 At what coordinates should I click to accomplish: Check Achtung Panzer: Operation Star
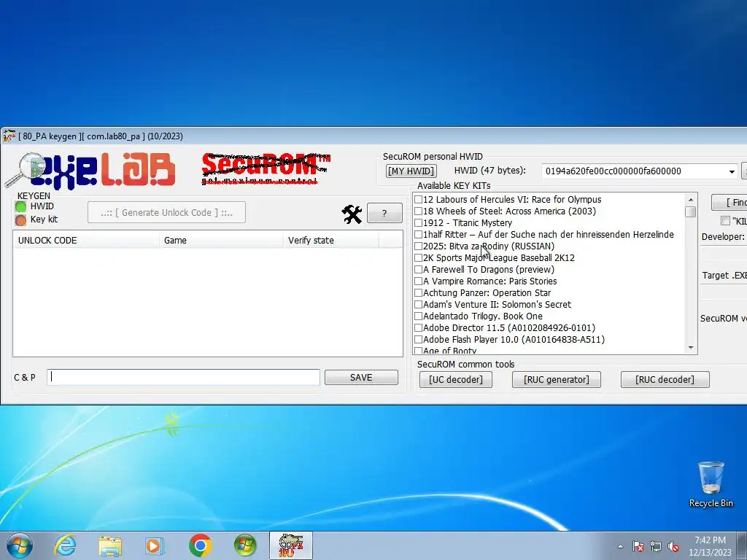418,293
